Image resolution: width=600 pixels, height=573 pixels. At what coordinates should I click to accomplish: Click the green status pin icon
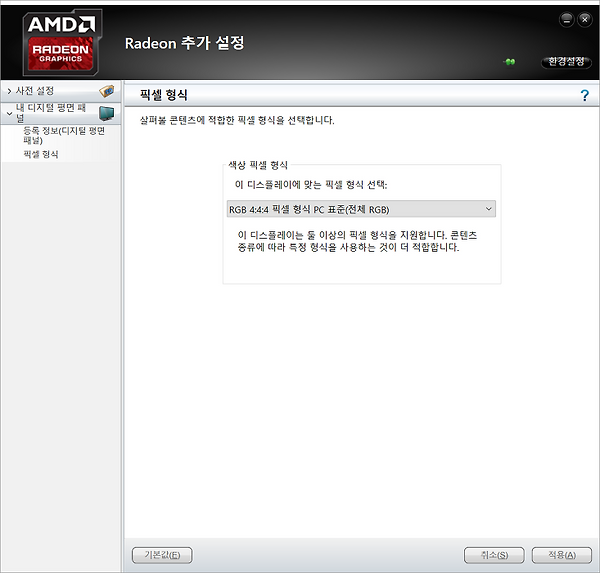pos(510,62)
